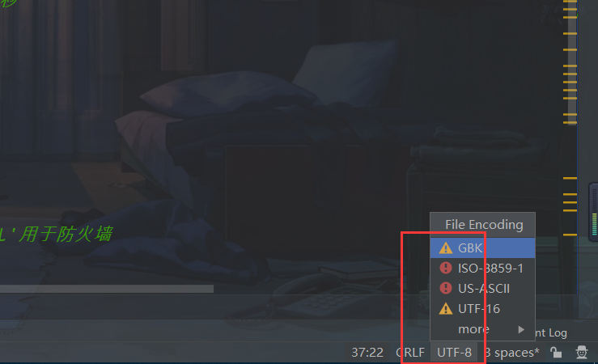Select the UTF-16 encoding entry

click(x=482, y=309)
